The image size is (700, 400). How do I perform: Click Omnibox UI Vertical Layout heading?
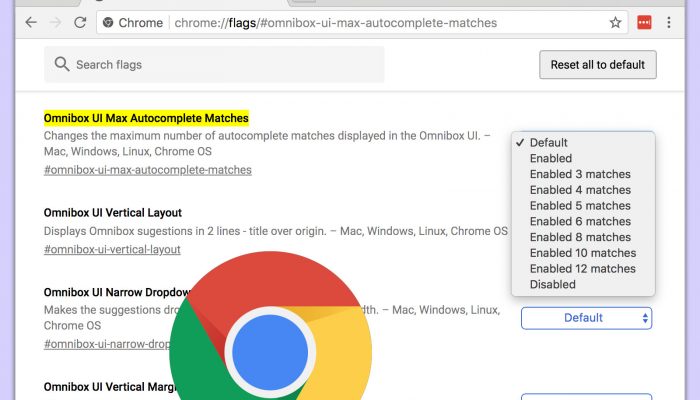coord(112,212)
